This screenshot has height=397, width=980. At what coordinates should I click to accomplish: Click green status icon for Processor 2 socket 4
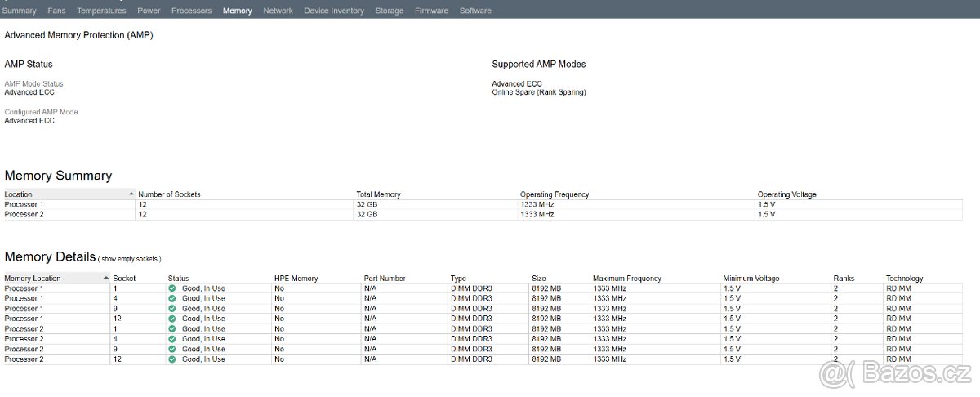[x=172, y=339]
